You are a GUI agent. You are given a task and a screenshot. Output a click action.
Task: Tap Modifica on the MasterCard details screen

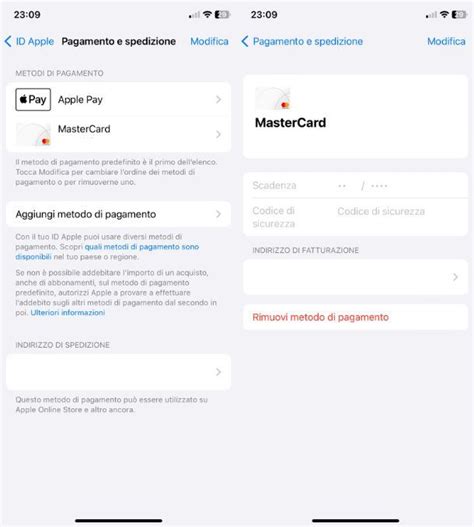(446, 41)
